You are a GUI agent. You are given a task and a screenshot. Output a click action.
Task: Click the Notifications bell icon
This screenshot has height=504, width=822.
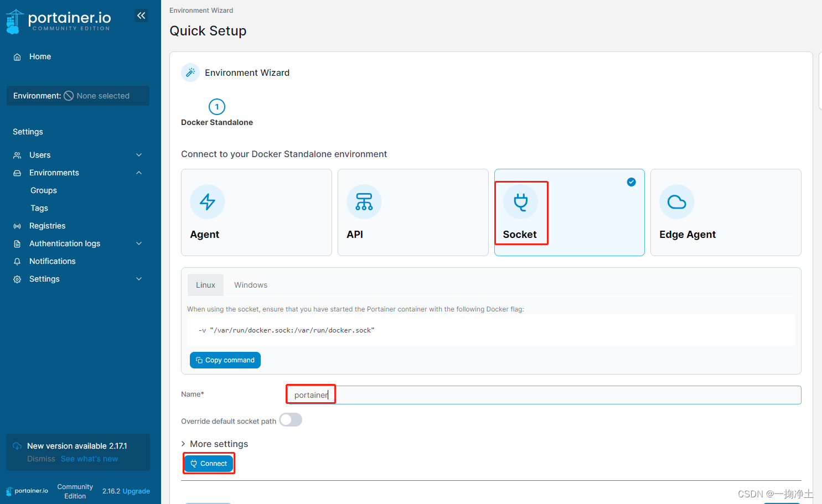17,262
